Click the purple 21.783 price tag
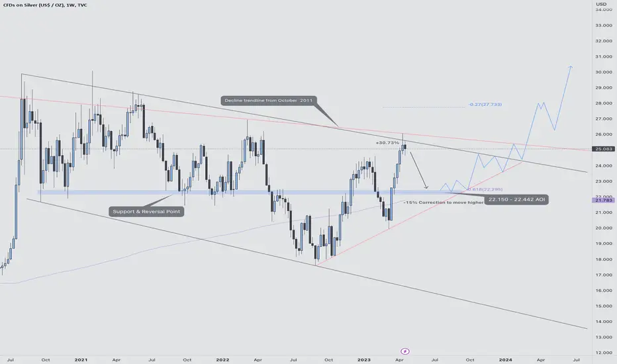 click(604, 201)
